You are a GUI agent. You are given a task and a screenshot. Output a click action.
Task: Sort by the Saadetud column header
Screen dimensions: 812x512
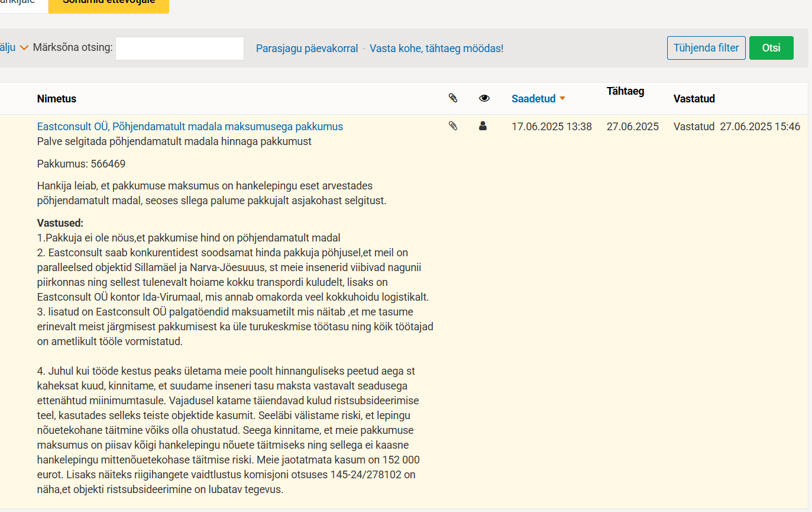click(x=533, y=99)
